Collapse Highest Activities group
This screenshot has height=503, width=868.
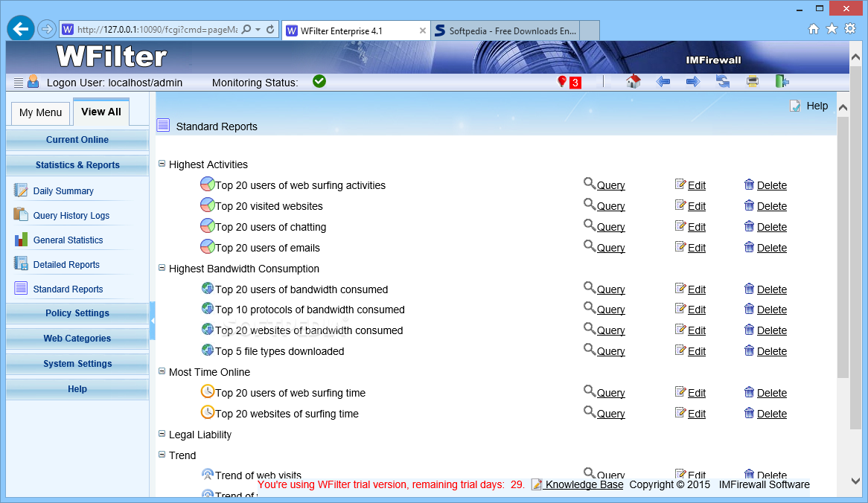click(x=162, y=164)
